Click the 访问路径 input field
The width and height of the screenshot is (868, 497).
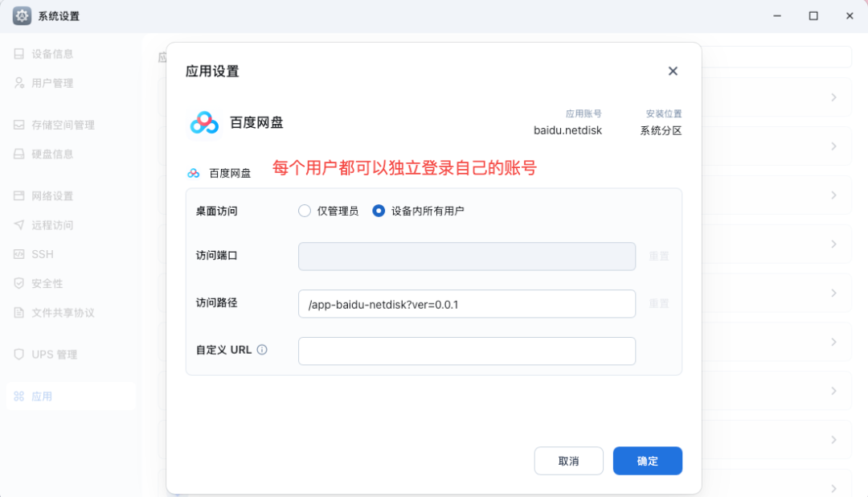click(x=467, y=304)
